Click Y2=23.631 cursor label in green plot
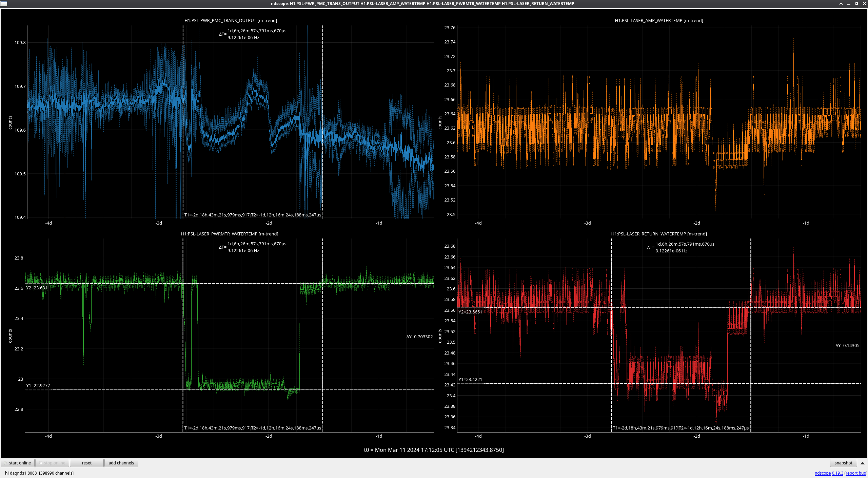Image resolution: width=868 pixels, height=478 pixels. point(37,288)
